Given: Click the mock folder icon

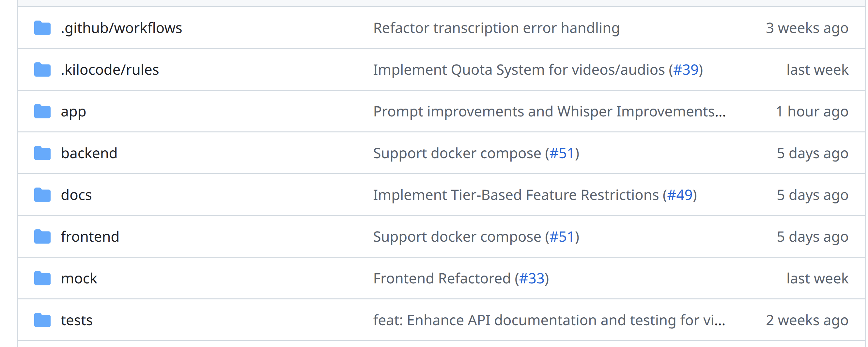Looking at the screenshot, I should (x=42, y=279).
